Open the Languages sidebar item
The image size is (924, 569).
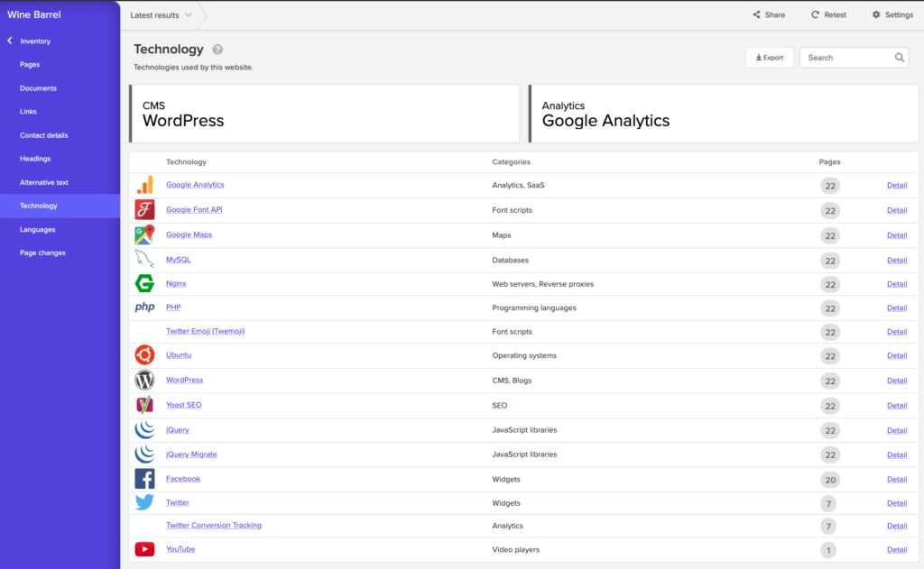[x=38, y=229]
